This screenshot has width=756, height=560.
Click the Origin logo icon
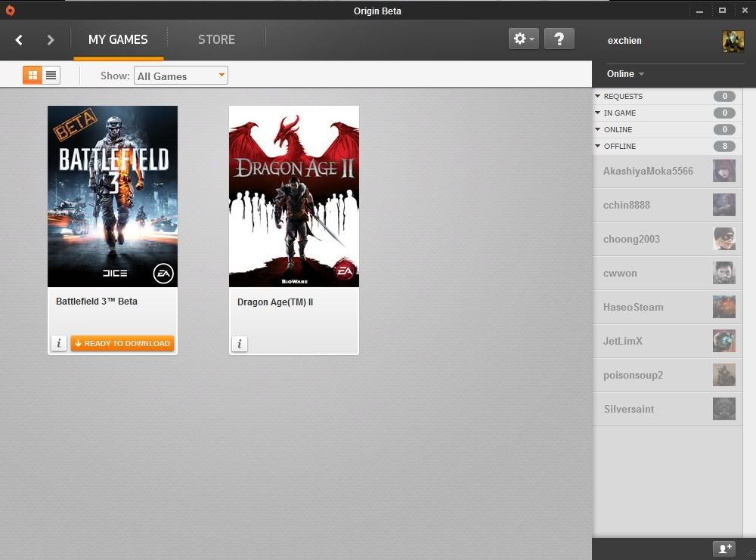point(10,11)
